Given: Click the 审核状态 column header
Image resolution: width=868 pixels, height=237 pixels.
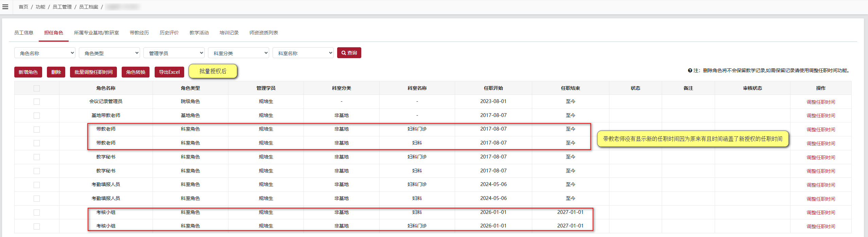Looking at the screenshot, I should 752,88.
